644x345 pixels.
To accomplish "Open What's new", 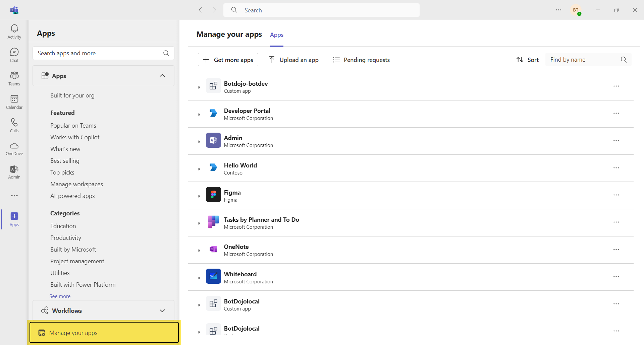I will [65, 149].
